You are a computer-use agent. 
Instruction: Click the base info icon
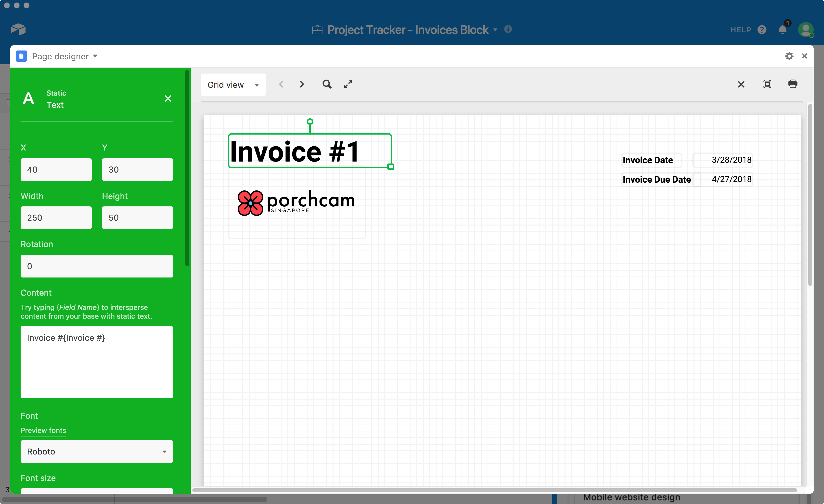(x=508, y=29)
